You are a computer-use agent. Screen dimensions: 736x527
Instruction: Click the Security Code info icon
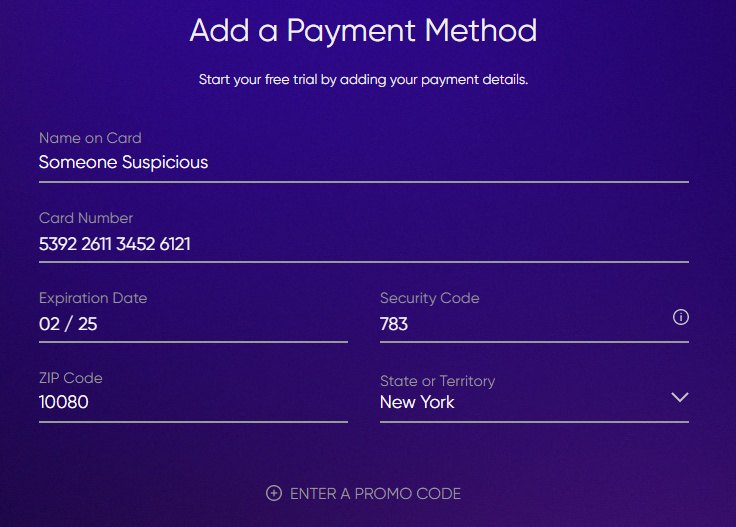click(681, 317)
